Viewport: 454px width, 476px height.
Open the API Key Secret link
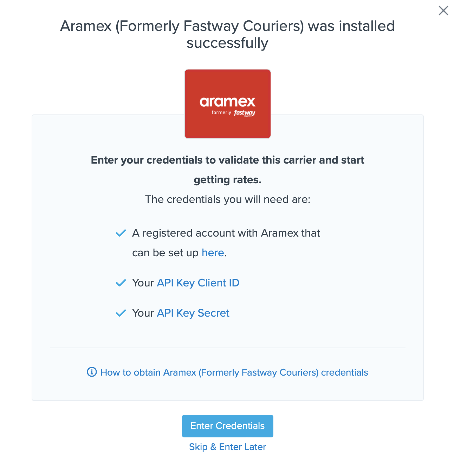point(193,313)
